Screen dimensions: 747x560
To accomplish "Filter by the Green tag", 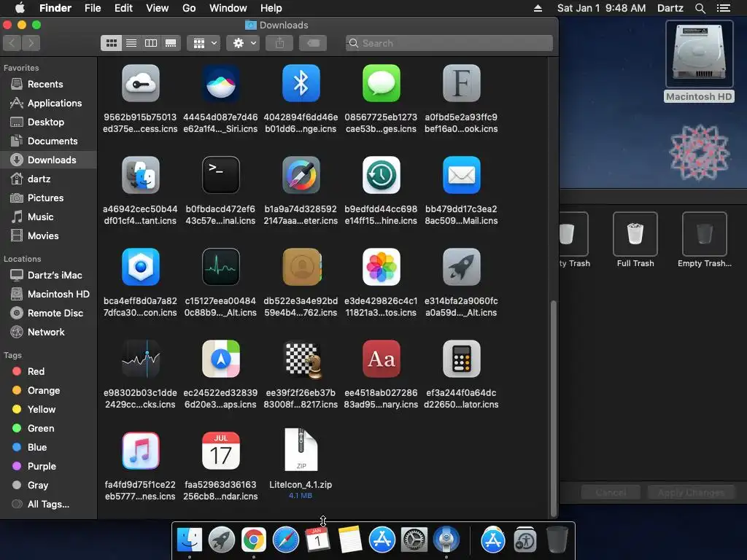I will click(48, 429).
